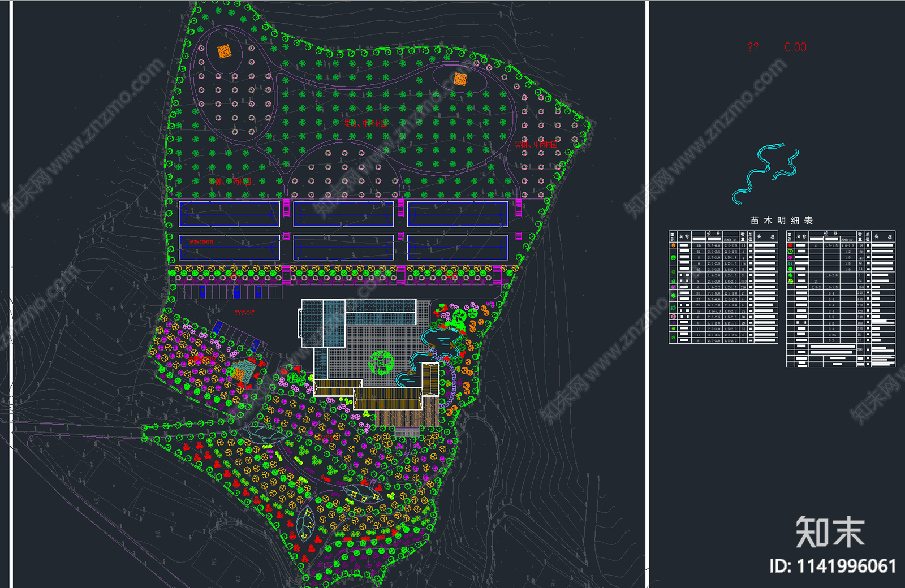Click the red '???22?' label below parking
Image resolution: width=905 pixels, height=588 pixels.
click(x=244, y=312)
